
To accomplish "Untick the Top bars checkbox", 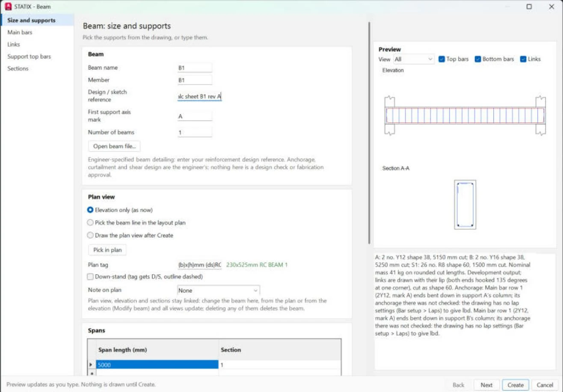I will point(442,59).
